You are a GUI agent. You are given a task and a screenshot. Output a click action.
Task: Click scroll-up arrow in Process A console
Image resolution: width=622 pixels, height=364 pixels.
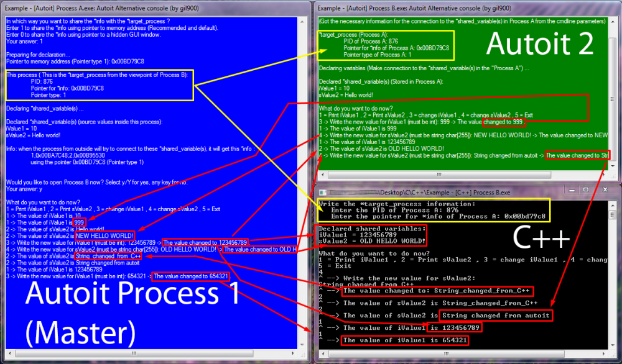point(302,21)
